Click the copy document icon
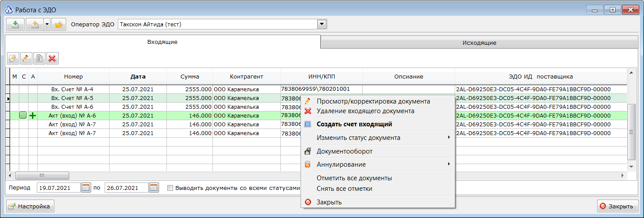 [x=39, y=58]
